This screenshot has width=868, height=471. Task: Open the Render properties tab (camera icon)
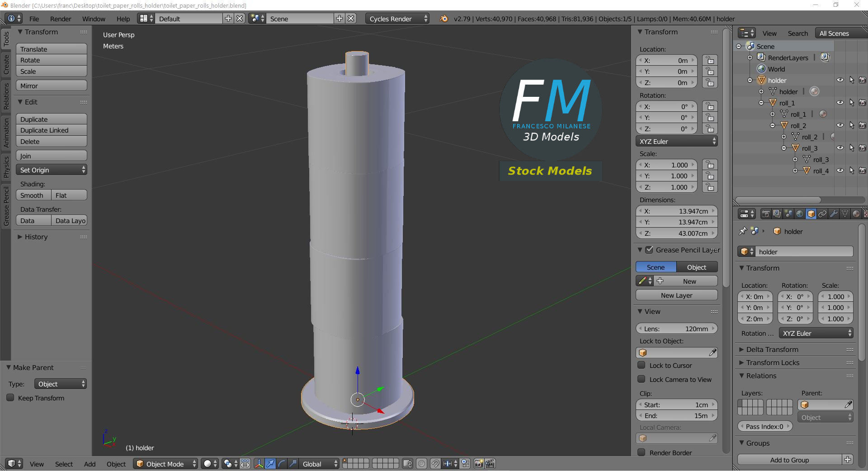click(766, 214)
